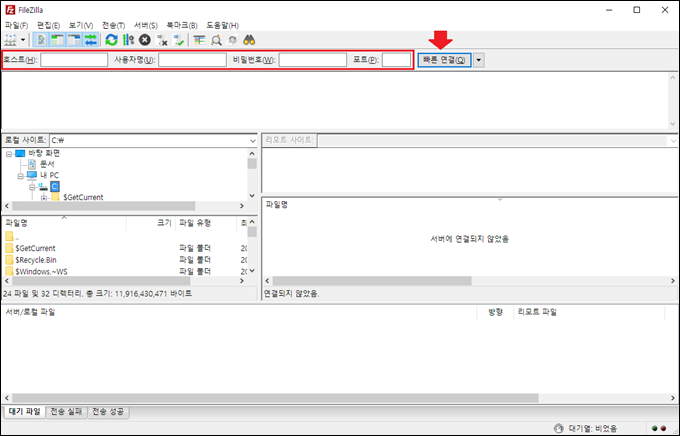This screenshot has width=680, height=436.
Task: Open the directory listing filters dialog
Action: tap(199, 40)
